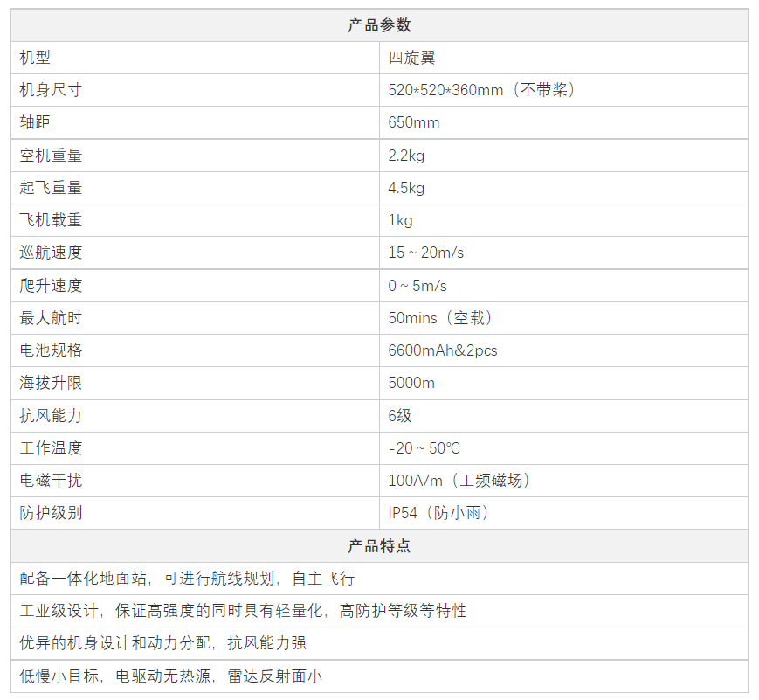The width and height of the screenshot is (759, 700).
Task: Click the 15 ~ 20m/s cruise speed value
Action: click(426, 253)
